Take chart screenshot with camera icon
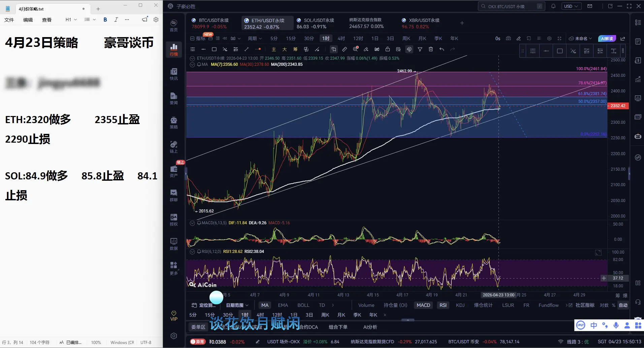 tap(508, 38)
